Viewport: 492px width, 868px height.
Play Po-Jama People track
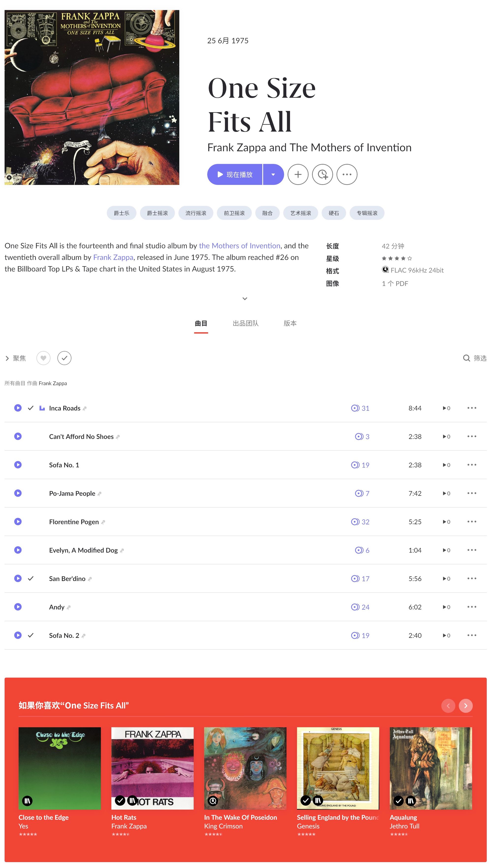coord(18,493)
